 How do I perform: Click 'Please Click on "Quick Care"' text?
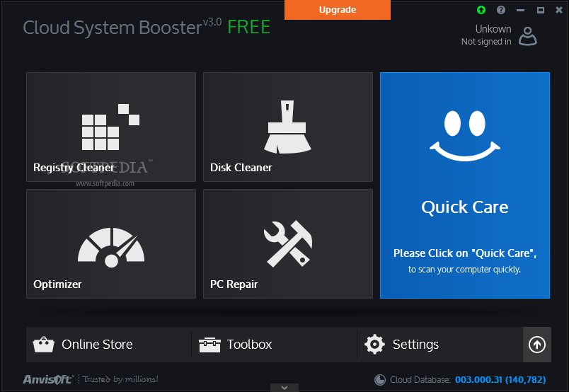point(465,253)
